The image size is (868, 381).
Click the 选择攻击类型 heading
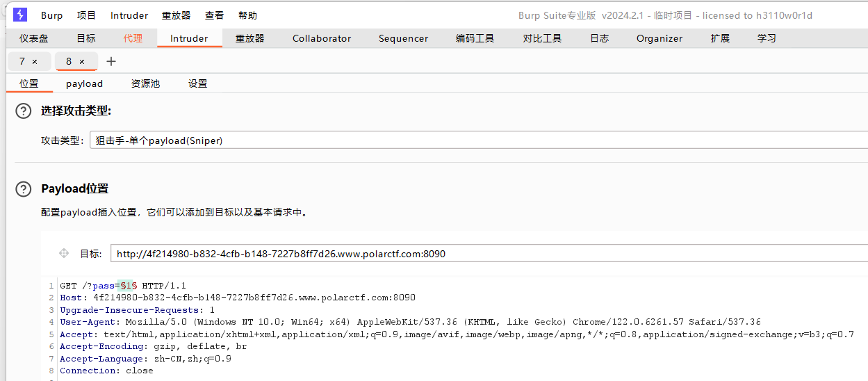point(76,111)
